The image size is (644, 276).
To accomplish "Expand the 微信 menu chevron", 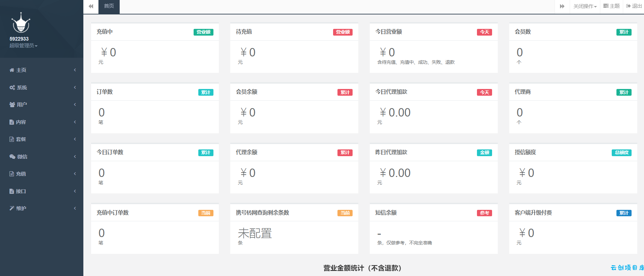I will pos(75,157).
